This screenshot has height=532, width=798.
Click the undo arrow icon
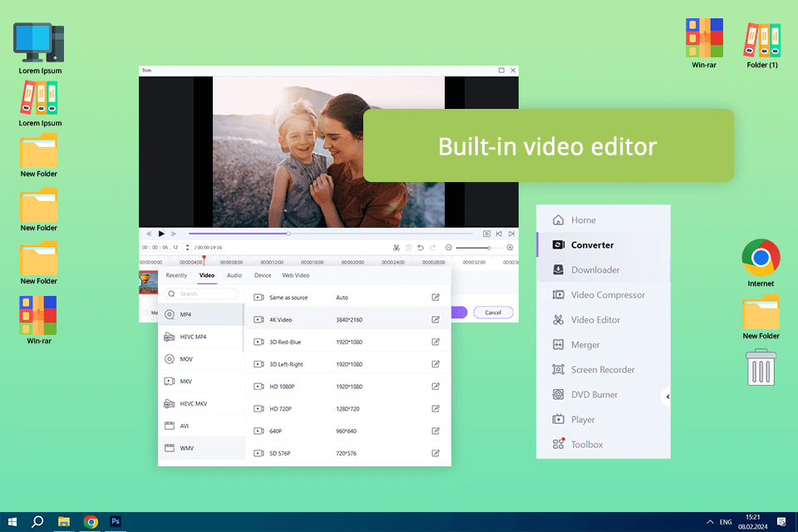tap(421, 248)
